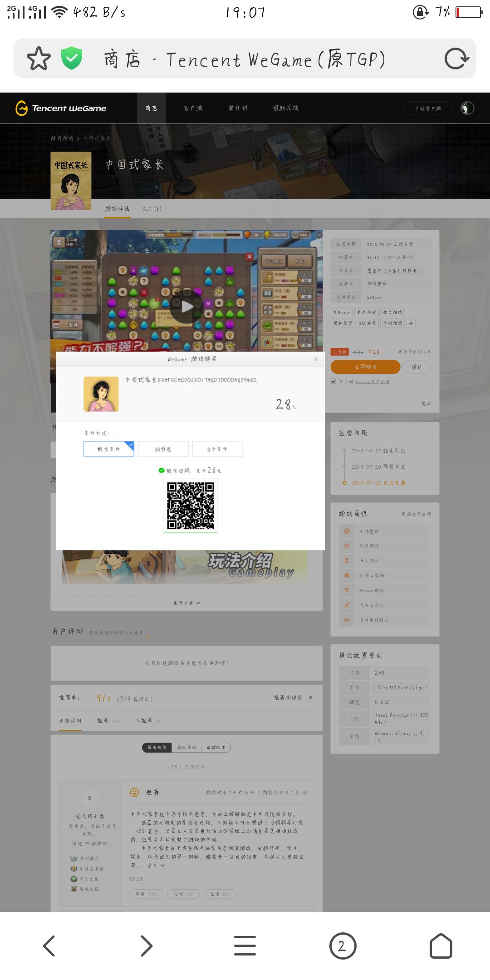The image size is (490, 980).
Task: Click 类Rogue tag
Action: 342,312
